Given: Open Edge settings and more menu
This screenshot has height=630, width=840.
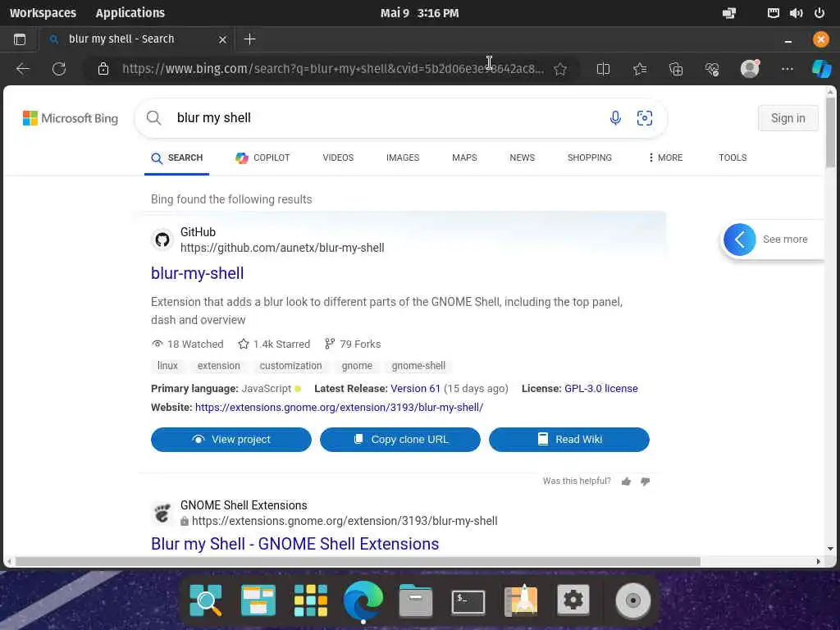Looking at the screenshot, I should (787, 69).
